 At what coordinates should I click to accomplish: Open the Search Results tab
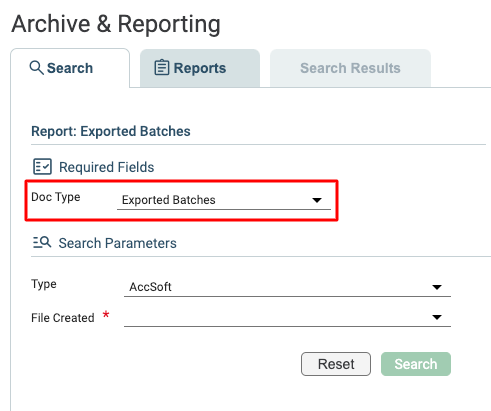[350, 68]
